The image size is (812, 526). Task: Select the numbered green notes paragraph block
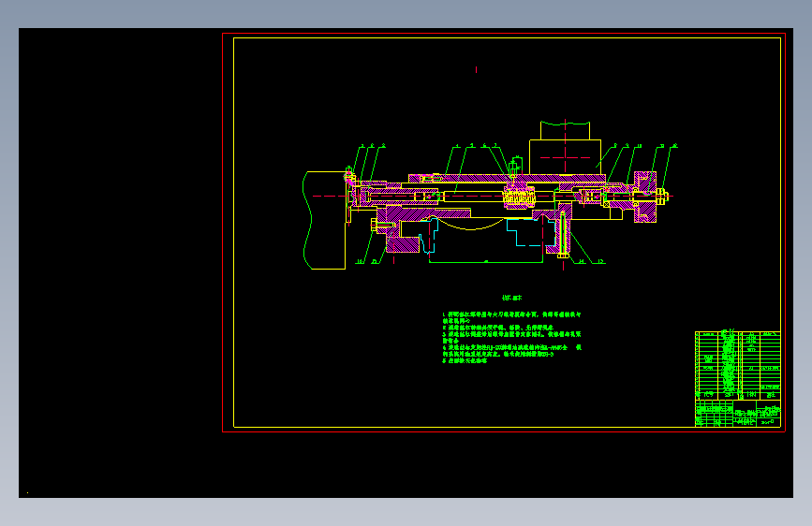coord(511,338)
